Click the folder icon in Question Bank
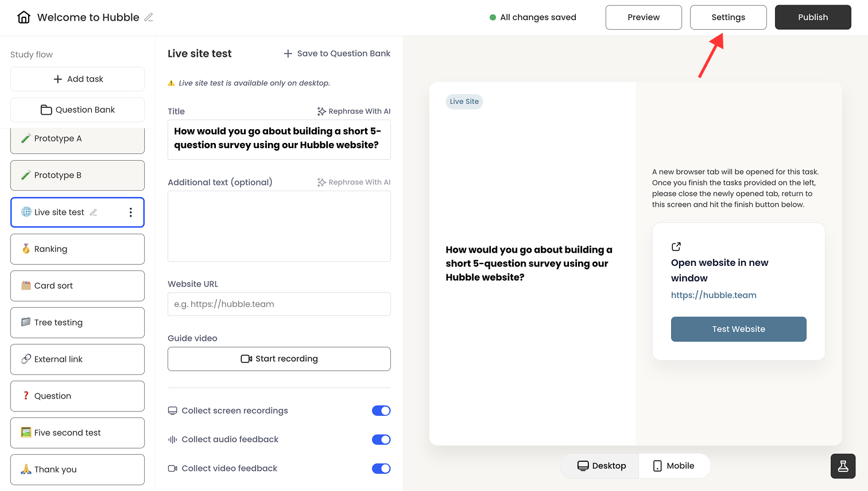Image resolution: width=868 pixels, height=491 pixels. click(x=46, y=110)
